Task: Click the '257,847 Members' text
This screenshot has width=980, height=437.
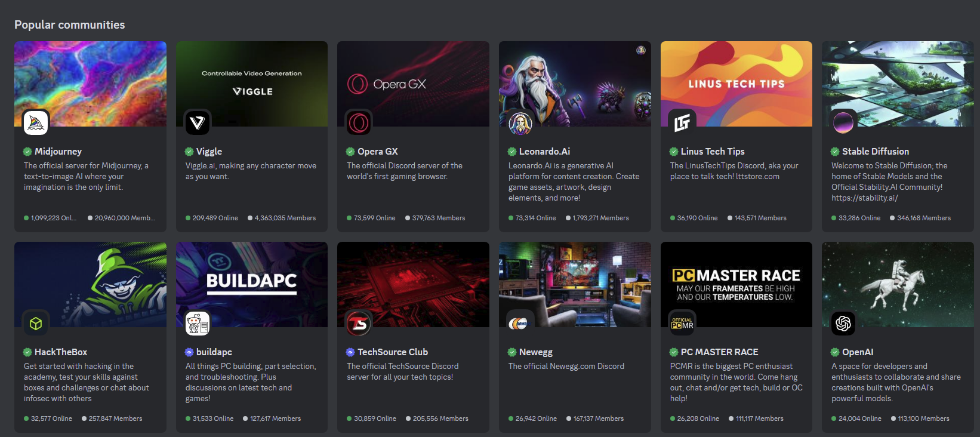Action: (116, 418)
